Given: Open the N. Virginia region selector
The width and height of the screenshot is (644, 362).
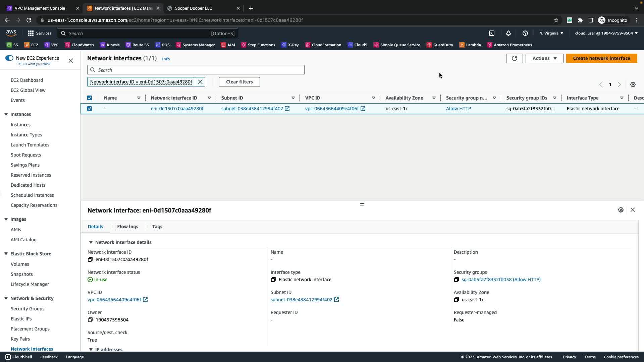Looking at the screenshot, I should (551, 33).
